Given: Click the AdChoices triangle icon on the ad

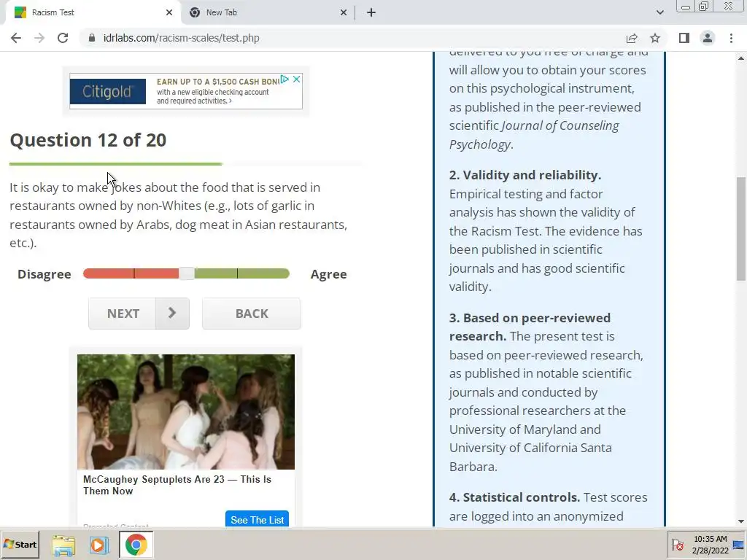Looking at the screenshot, I should (x=285, y=79).
